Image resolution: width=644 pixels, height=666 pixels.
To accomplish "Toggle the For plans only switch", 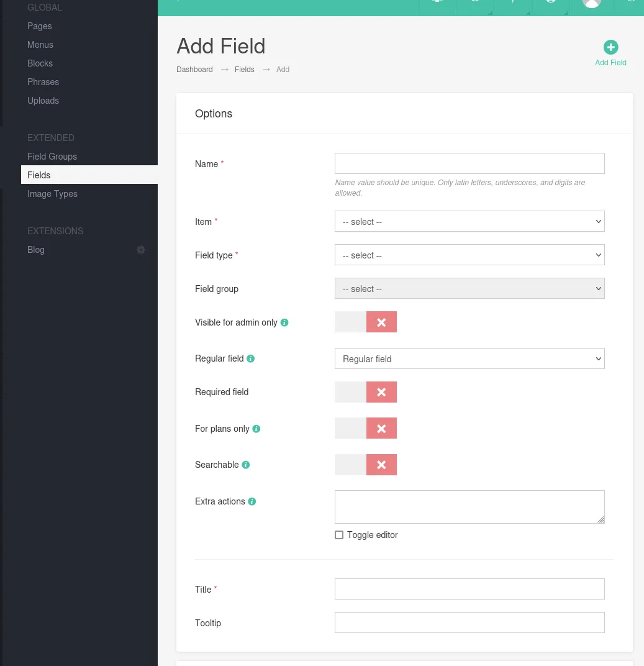I will coord(366,428).
